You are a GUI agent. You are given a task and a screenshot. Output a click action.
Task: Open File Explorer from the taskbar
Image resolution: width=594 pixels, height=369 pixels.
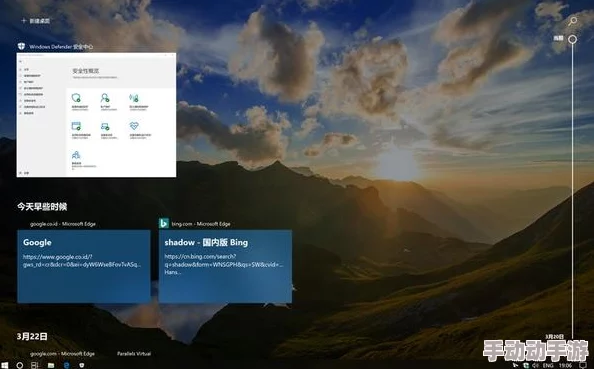point(51,365)
